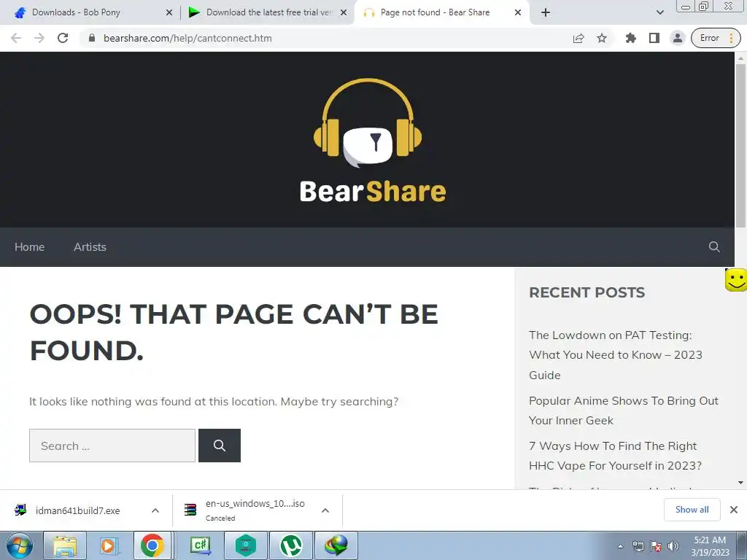Viewport: 747px width, 560px height.
Task: Open the C# application taskbar icon
Action: pos(200,545)
